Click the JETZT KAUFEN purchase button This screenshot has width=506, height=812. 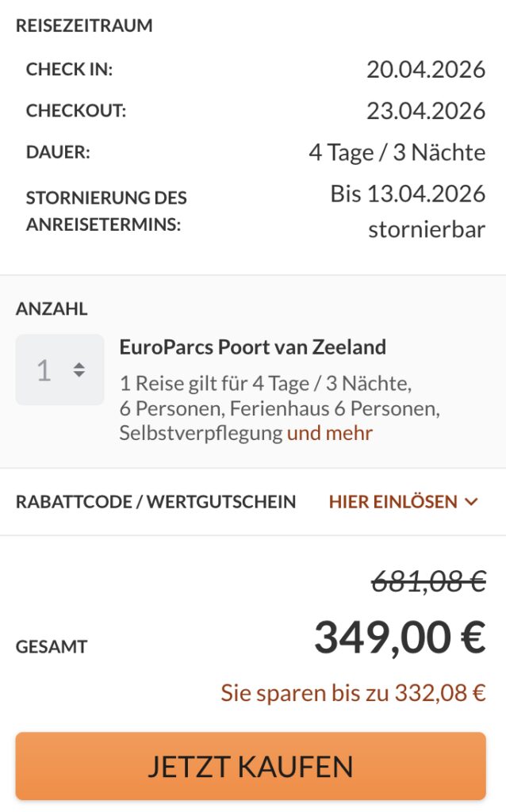252,766
